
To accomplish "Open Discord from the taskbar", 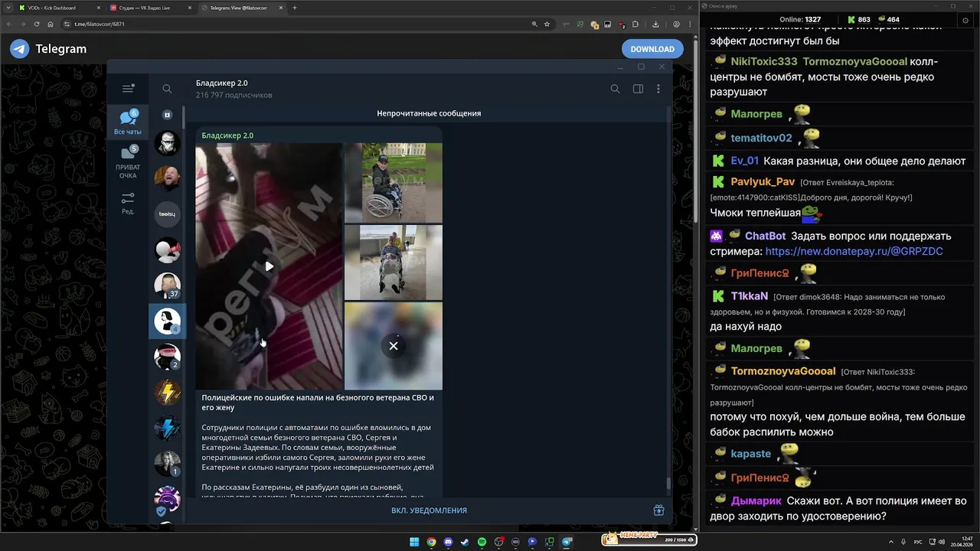I will pos(448,542).
